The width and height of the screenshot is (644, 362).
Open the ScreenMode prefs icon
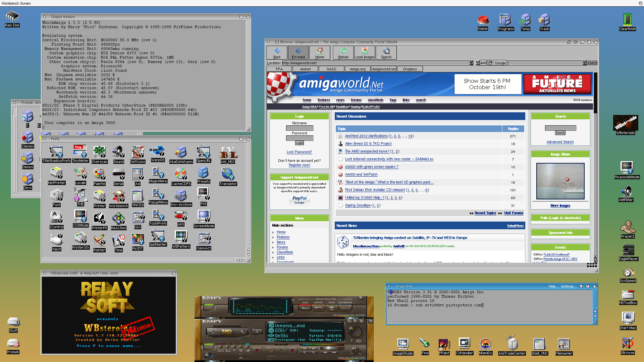pos(204,219)
